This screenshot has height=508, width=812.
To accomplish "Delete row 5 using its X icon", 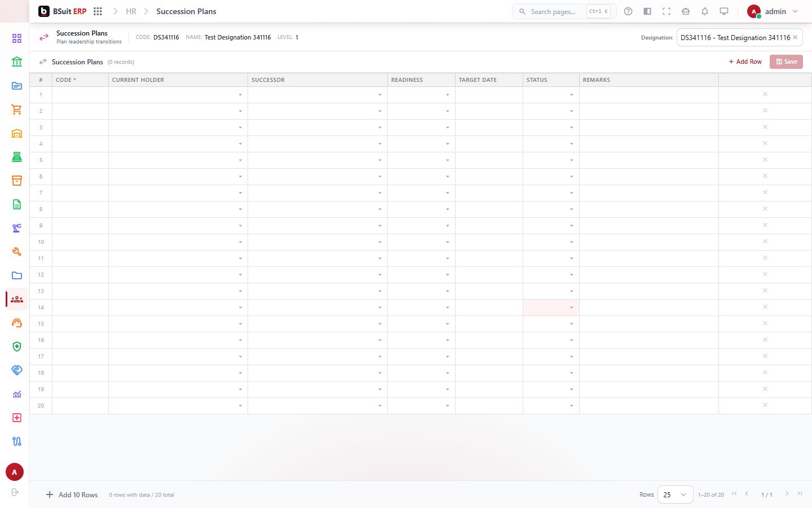I will [765, 160].
